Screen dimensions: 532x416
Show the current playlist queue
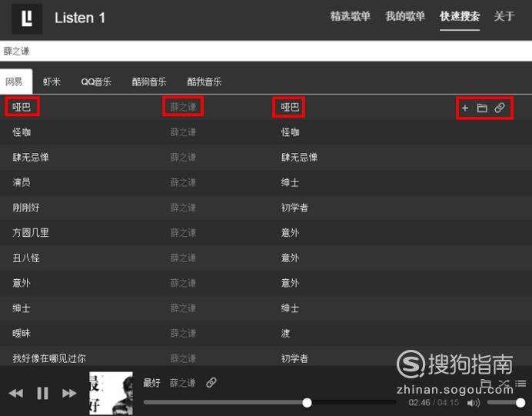[x=520, y=384]
